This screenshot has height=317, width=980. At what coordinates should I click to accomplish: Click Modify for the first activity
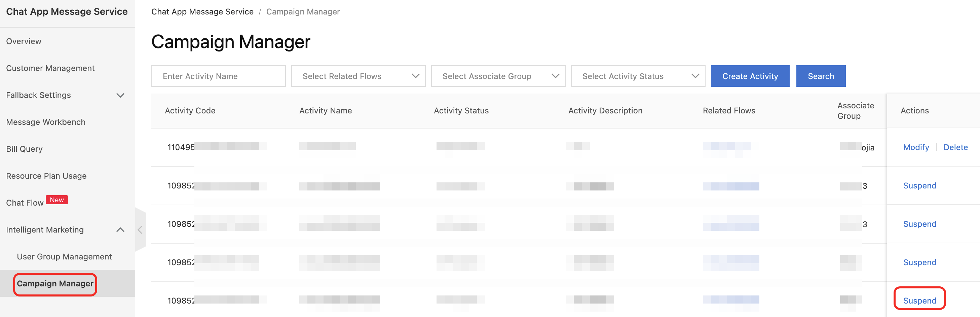[x=916, y=147]
